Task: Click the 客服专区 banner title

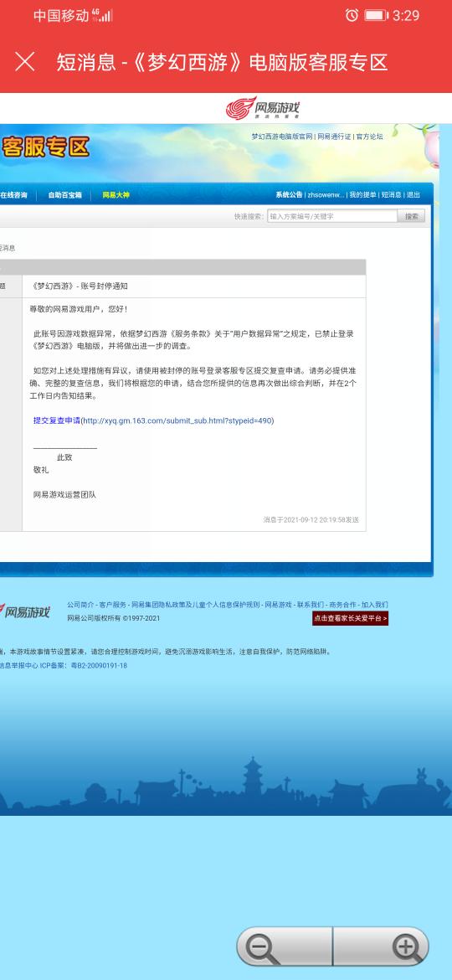Action: tap(45, 147)
